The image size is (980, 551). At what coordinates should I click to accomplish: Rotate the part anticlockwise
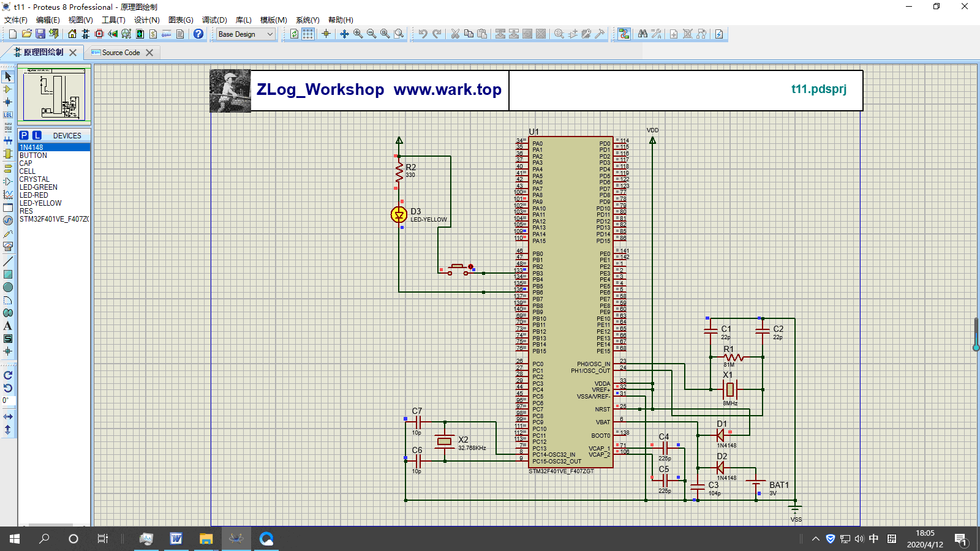[8, 388]
